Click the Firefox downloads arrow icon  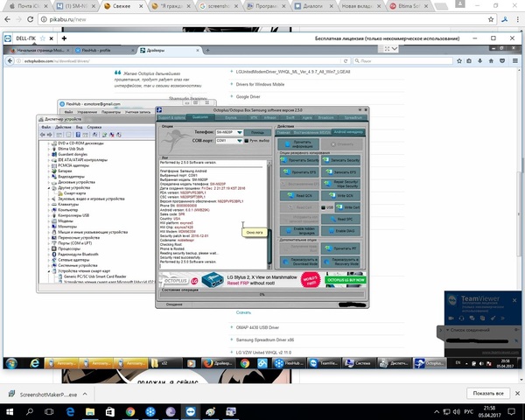(479, 61)
